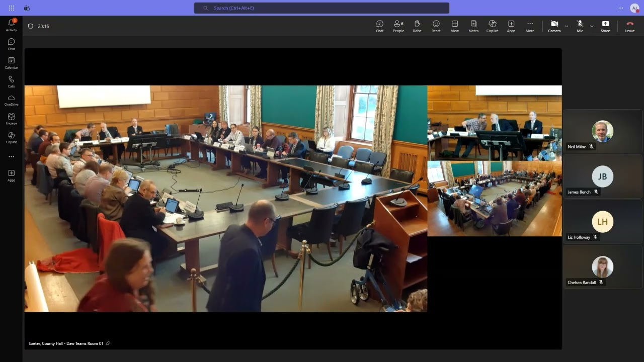Open OneDrive in the left sidebar
This screenshot has width=644, height=362.
point(11,101)
